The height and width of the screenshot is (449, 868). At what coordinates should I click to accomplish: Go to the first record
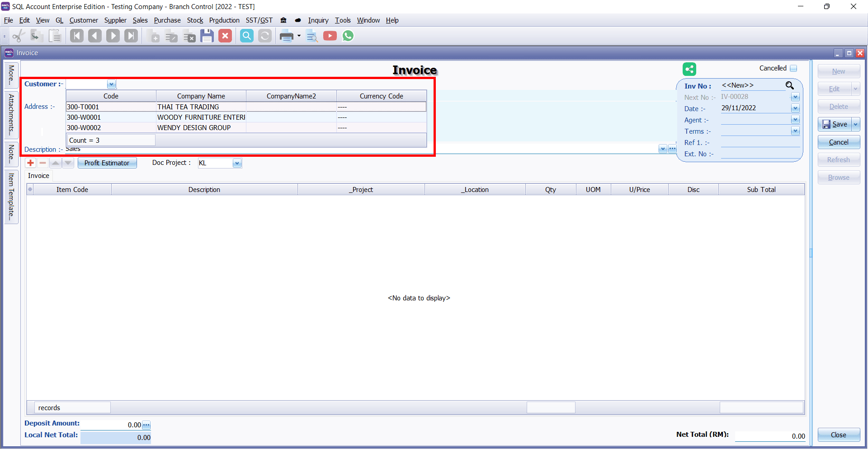(77, 36)
